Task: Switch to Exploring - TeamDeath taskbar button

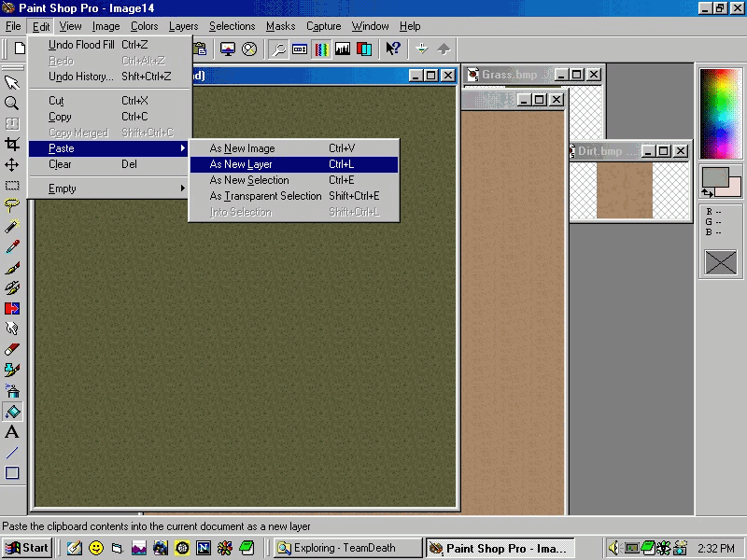Action: coord(345,548)
